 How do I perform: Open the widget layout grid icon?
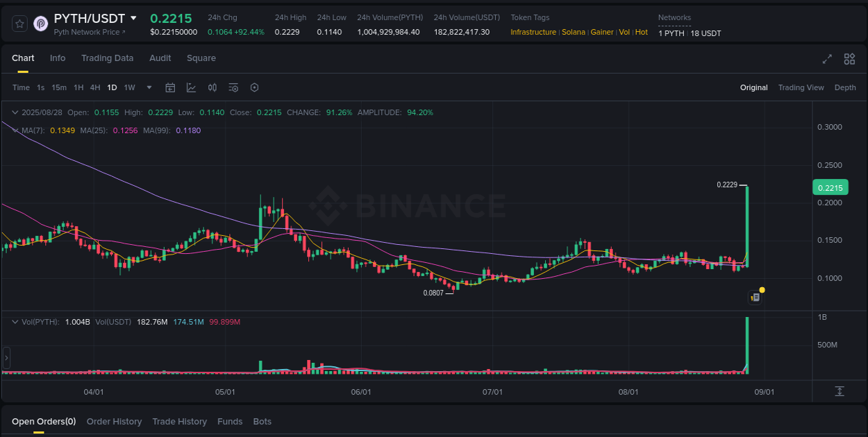849,60
